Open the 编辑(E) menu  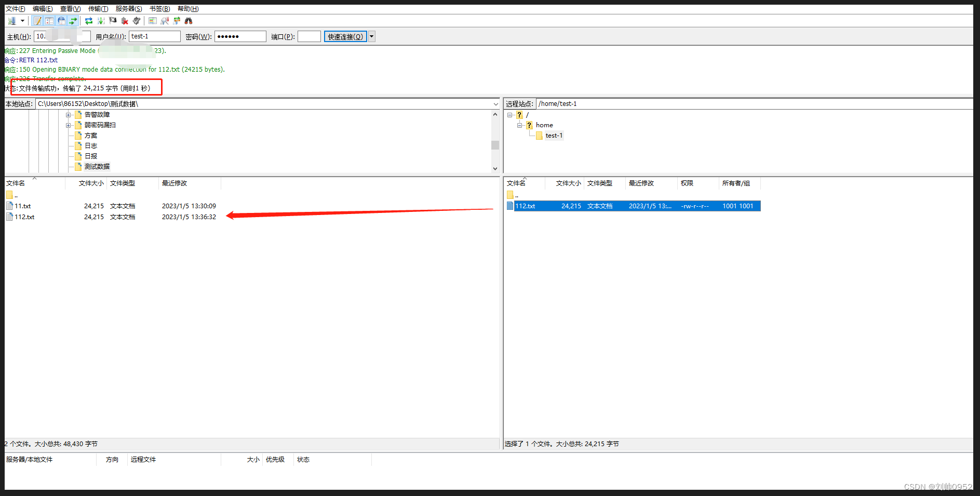(x=43, y=9)
